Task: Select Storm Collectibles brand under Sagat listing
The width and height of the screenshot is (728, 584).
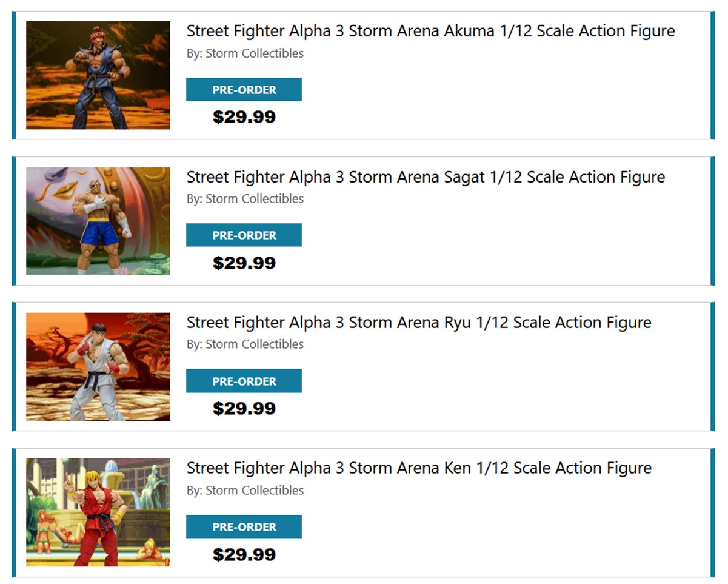Action: [x=255, y=199]
